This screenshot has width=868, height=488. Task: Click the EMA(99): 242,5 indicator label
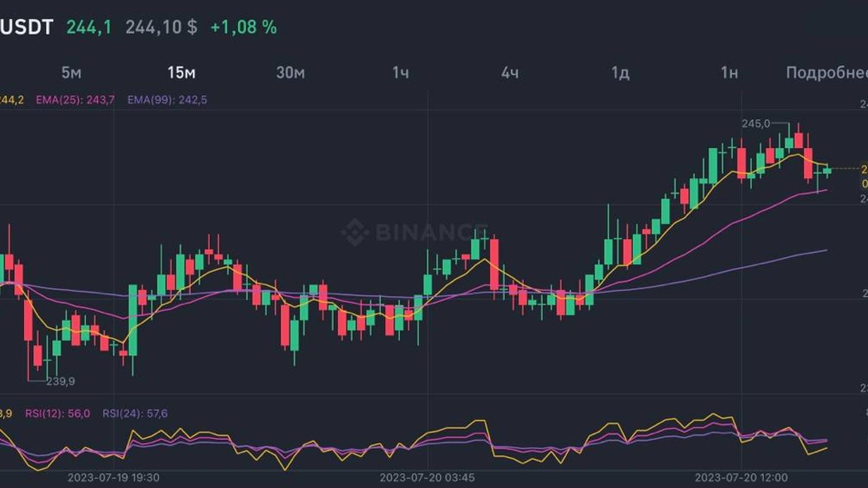click(x=167, y=100)
